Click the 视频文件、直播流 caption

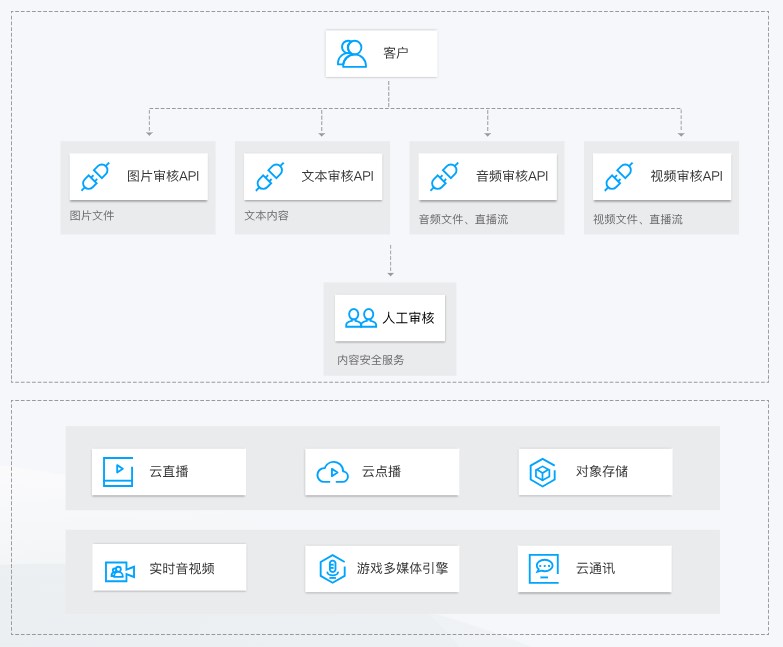coord(638,219)
